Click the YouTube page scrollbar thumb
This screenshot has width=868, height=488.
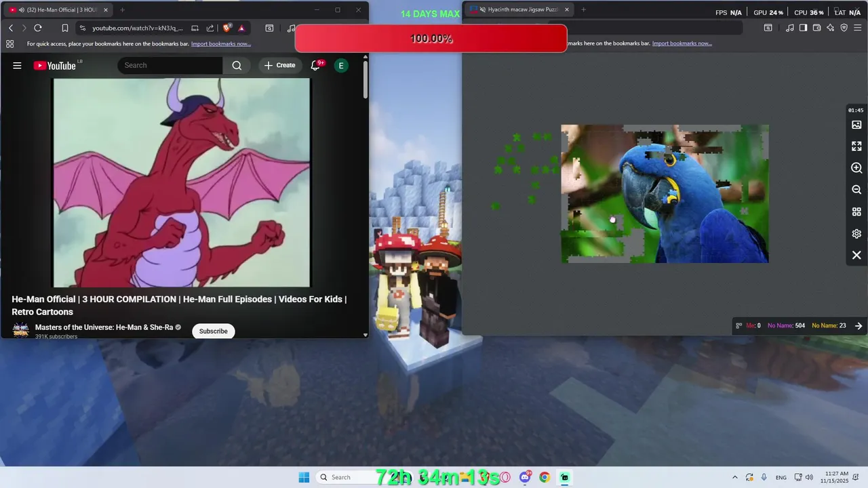(366, 79)
